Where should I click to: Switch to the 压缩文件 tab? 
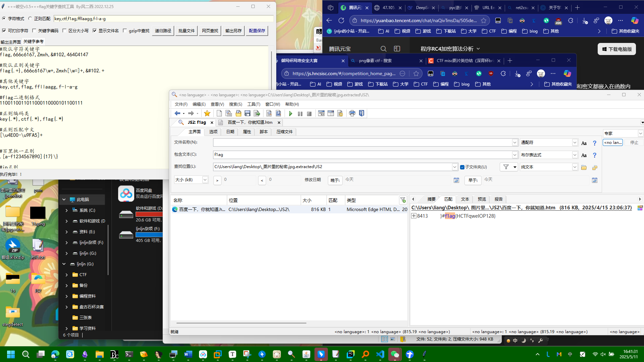pos(285,132)
